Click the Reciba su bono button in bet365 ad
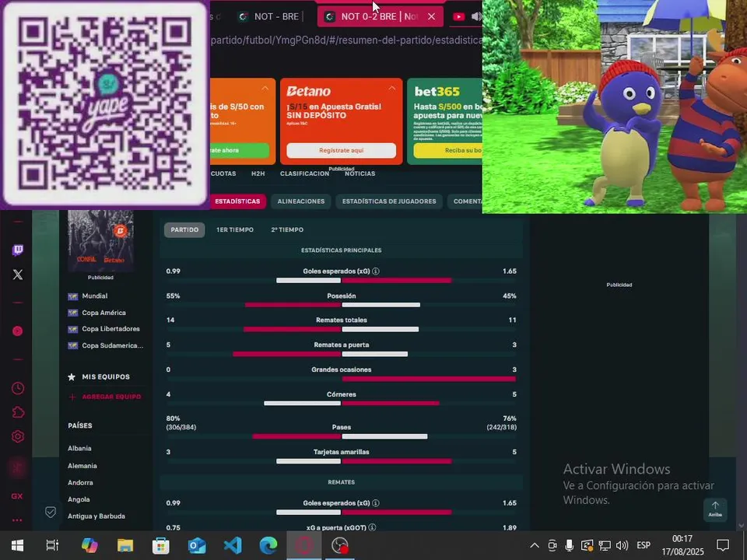The height and width of the screenshot is (560, 747). coord(448,150)
